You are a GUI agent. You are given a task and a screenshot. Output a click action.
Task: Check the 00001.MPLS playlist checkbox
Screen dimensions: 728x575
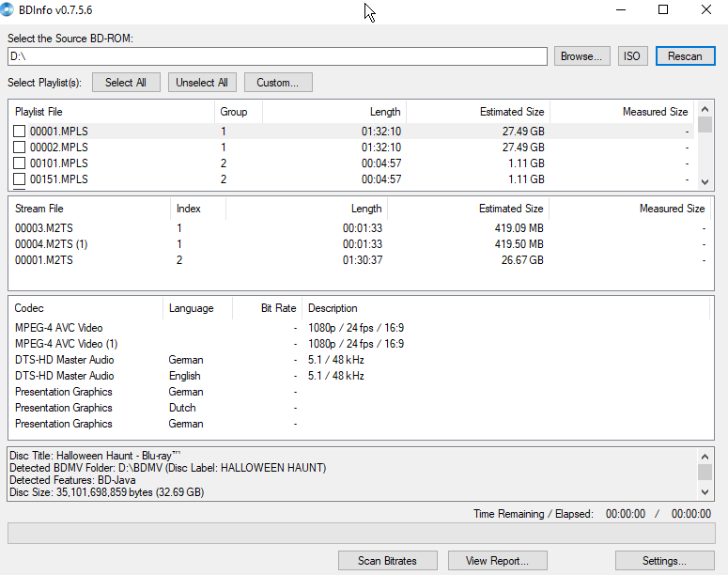(19, 132)
